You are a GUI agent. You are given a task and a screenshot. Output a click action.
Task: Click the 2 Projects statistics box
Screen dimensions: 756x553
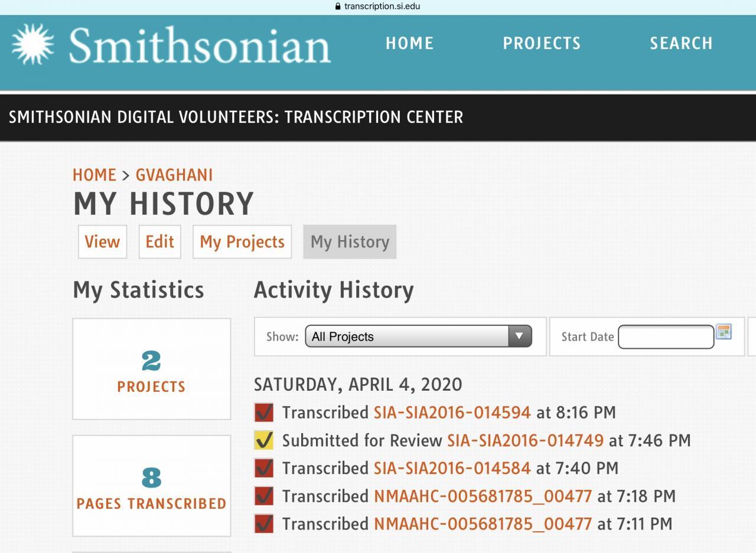[x=151, y=369]
